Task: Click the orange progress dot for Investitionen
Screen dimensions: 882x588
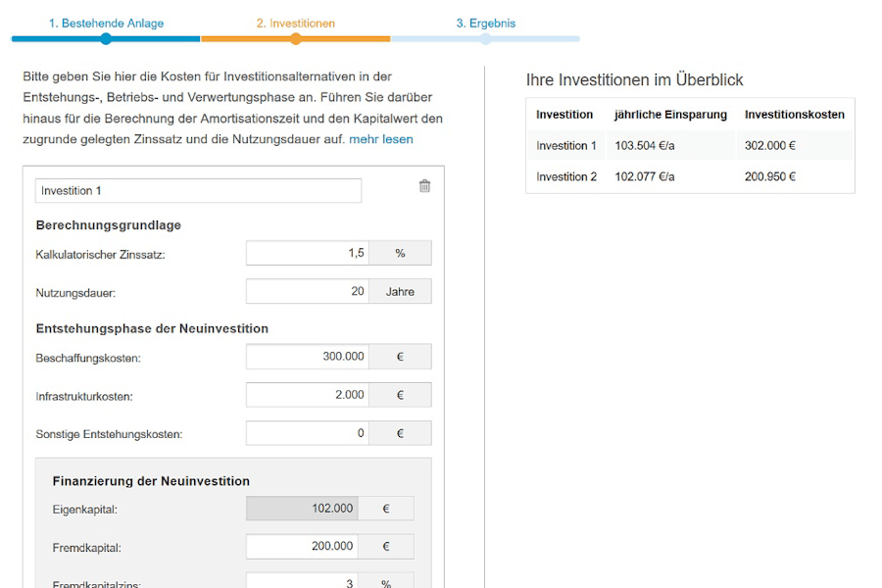Action: [x=295, y=39]
